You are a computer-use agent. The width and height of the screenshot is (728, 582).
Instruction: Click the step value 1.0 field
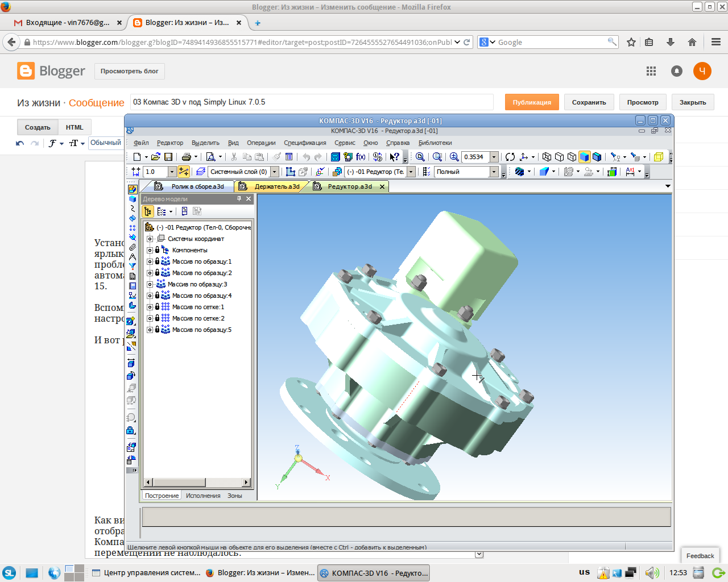tap(156, 172)
